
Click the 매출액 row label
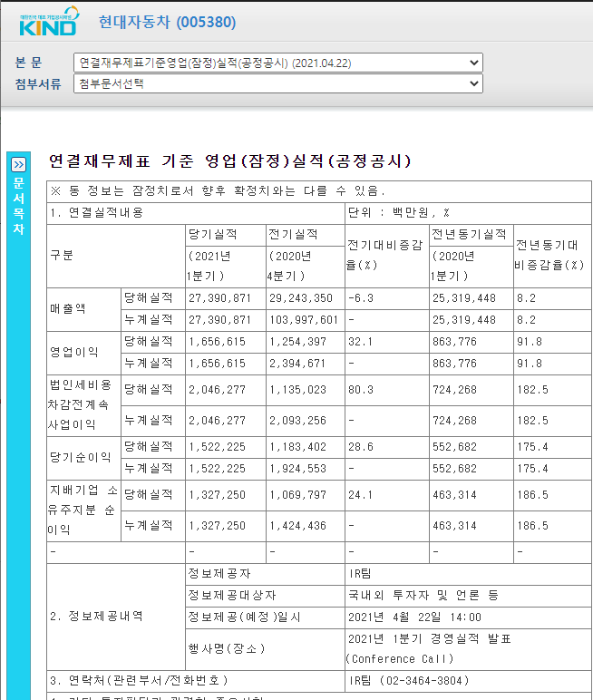point(83,309)
